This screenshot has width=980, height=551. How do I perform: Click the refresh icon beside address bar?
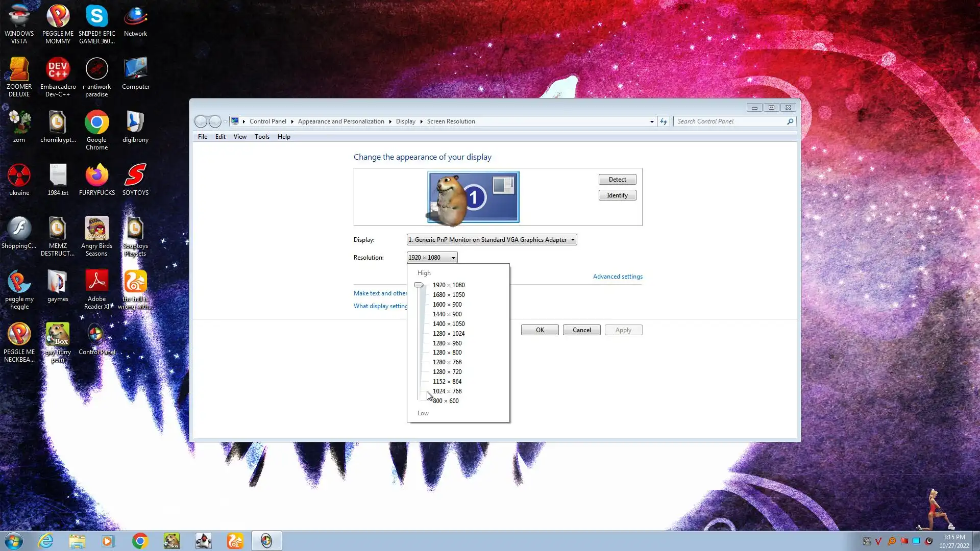(664, 121)
